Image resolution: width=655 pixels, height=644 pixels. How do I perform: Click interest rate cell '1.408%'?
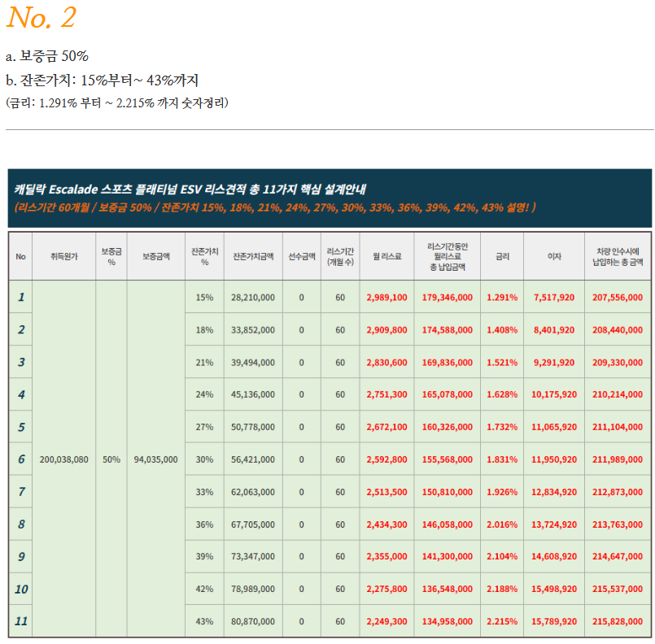tap(502, 330)
